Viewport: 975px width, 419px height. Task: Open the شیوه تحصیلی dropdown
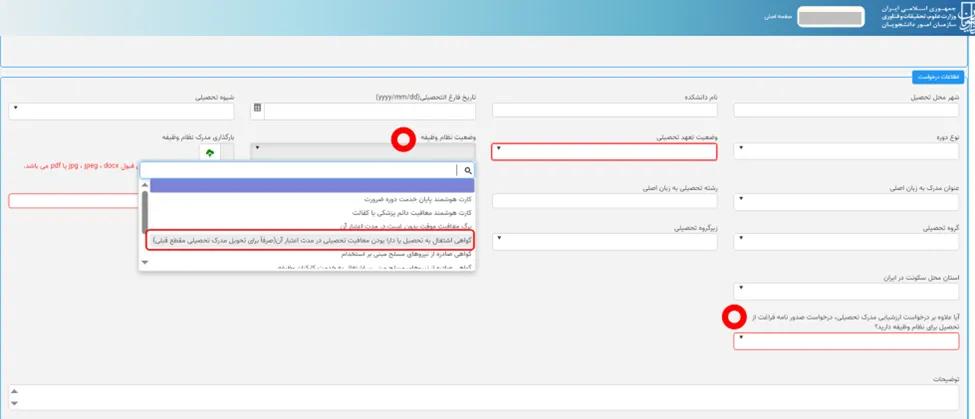pyautogui.click(x=121, y=111)
